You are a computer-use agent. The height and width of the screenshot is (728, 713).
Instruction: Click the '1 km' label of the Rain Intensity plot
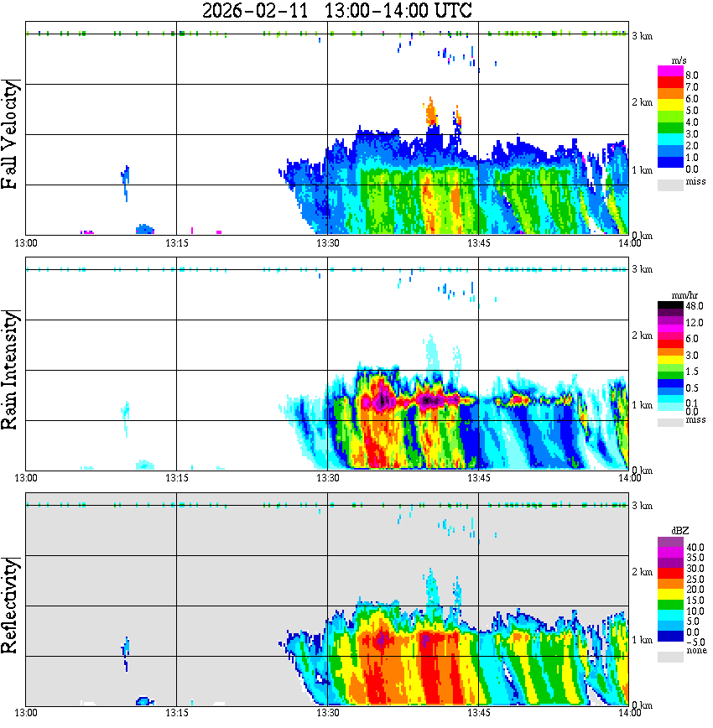tap(643, 405)
